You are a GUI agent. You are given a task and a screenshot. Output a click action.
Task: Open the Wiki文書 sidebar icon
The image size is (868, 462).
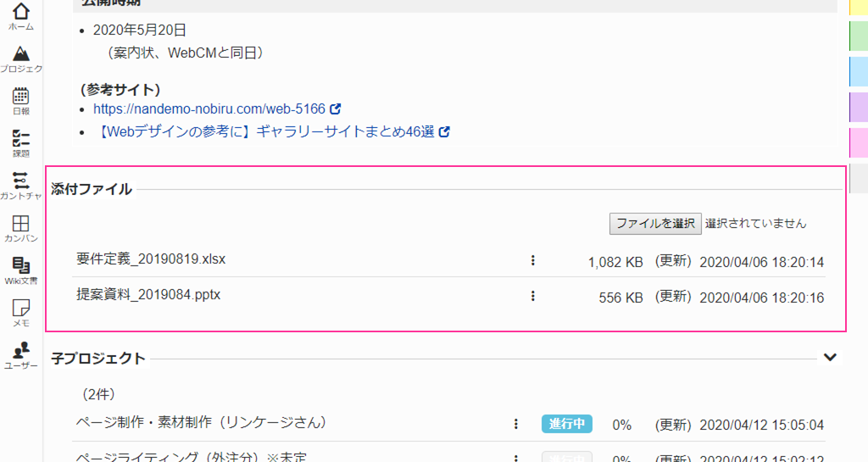[21, 270]
